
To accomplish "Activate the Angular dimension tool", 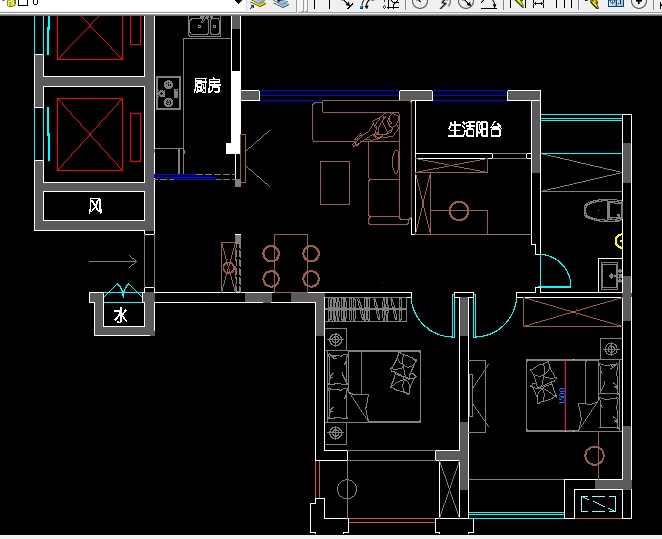I will 489,3.
